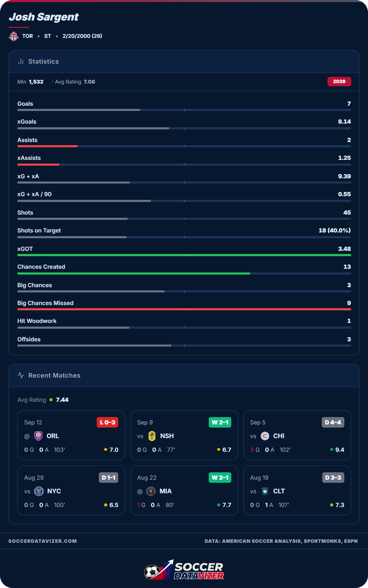The image size is (368, 588).
Task: Click the Orlando City club logo
Action: point(38,436)
